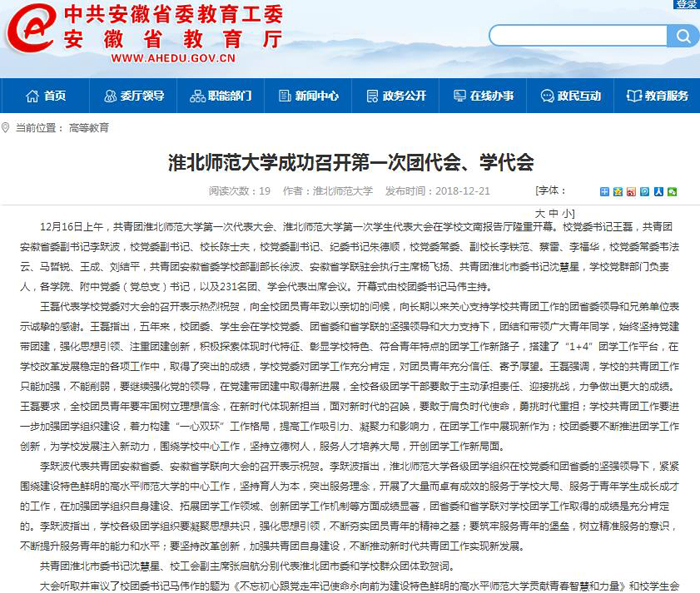Click the location pin icon before 当前位置
The height and width of the screenshot is (593, 700).
[5, 128]
